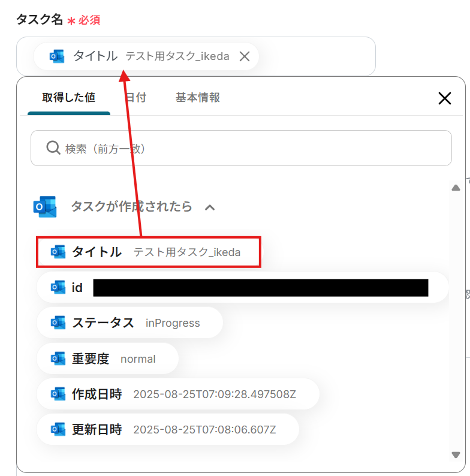Select the id value item
This screenshot has width=470, height=476.
(x=242, y=288)
